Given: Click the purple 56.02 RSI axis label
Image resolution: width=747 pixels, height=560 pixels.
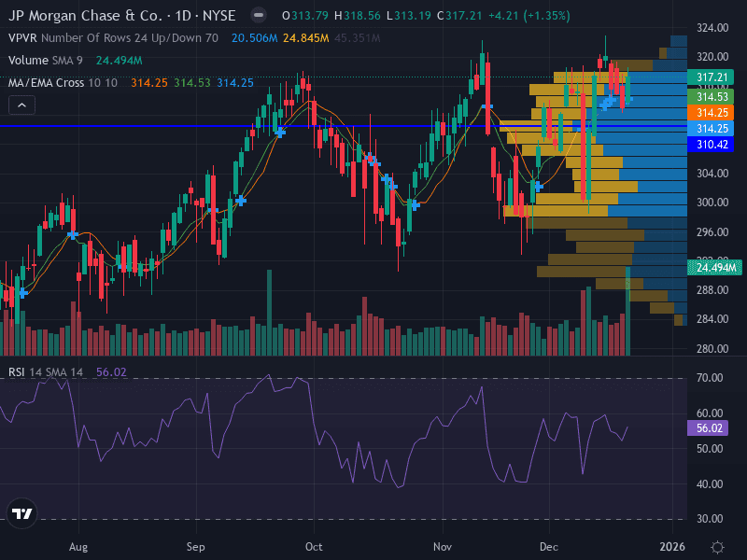Looking at the screenshot, I should 708,428.
